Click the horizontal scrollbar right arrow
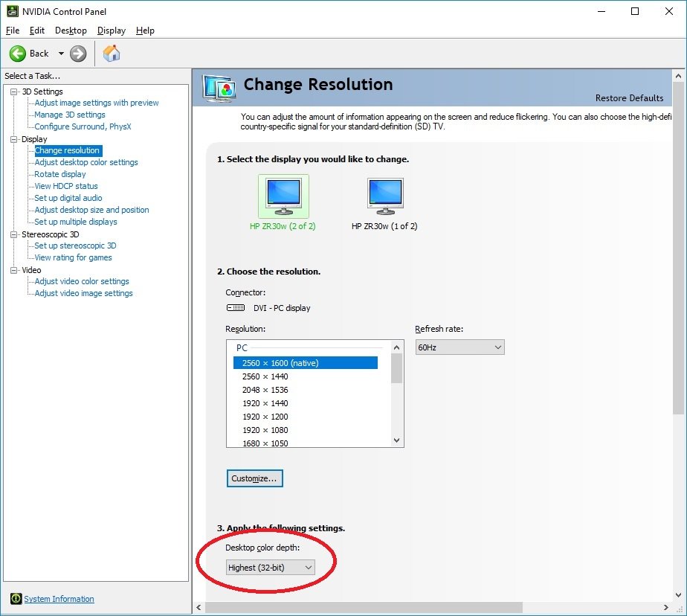 [666, 607]
